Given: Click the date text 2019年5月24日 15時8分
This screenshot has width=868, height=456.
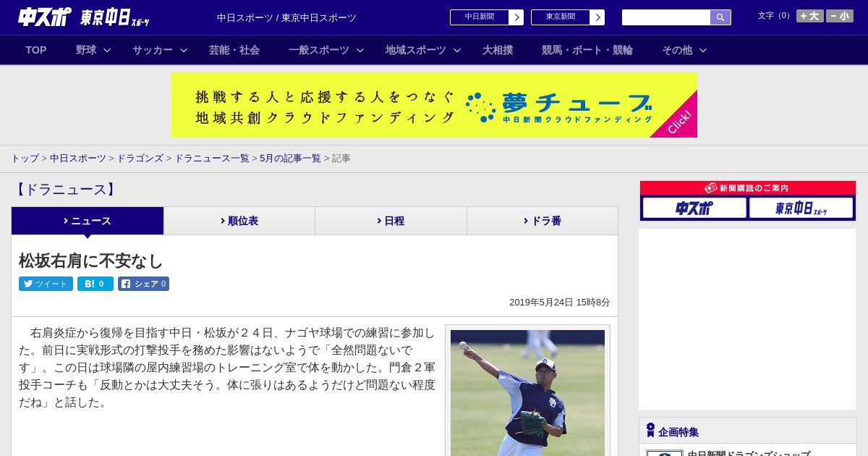Looking at the screenshot, I should (560, 302).
